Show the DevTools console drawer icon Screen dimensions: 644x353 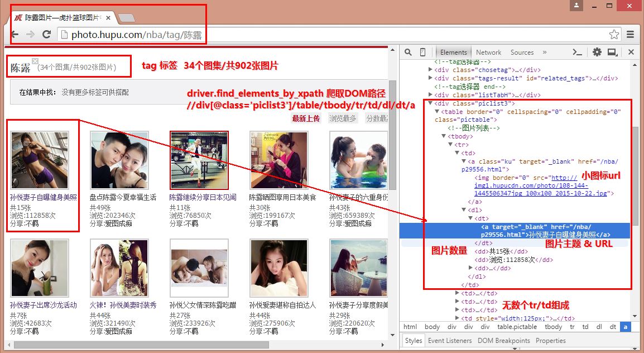[x=578, y=52]
